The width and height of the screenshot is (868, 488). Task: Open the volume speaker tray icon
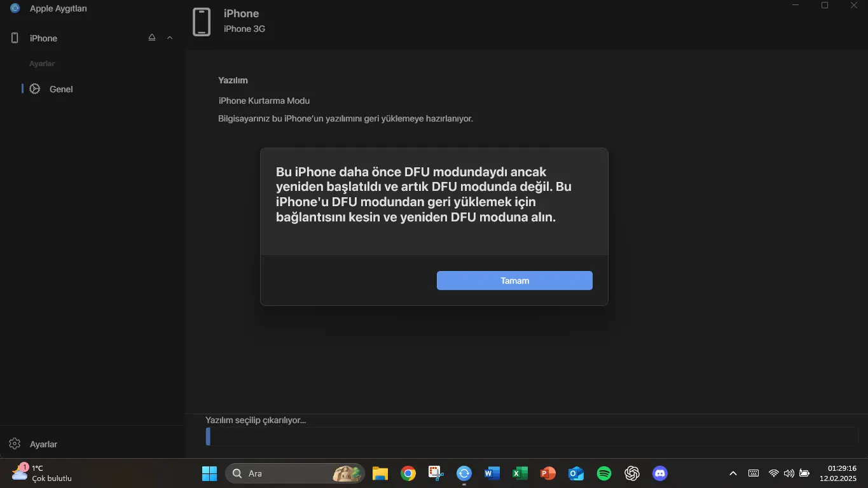click(x=789, y=473)
